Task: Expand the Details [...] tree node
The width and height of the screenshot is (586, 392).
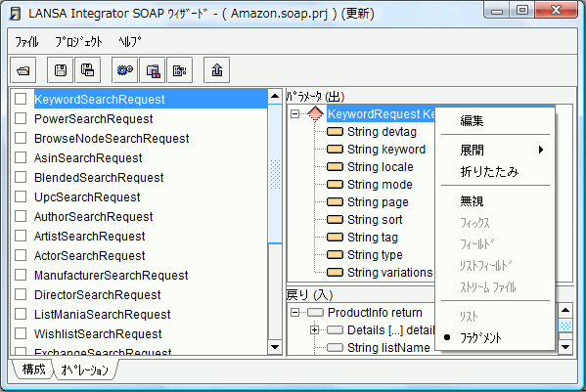Action: 314,330
